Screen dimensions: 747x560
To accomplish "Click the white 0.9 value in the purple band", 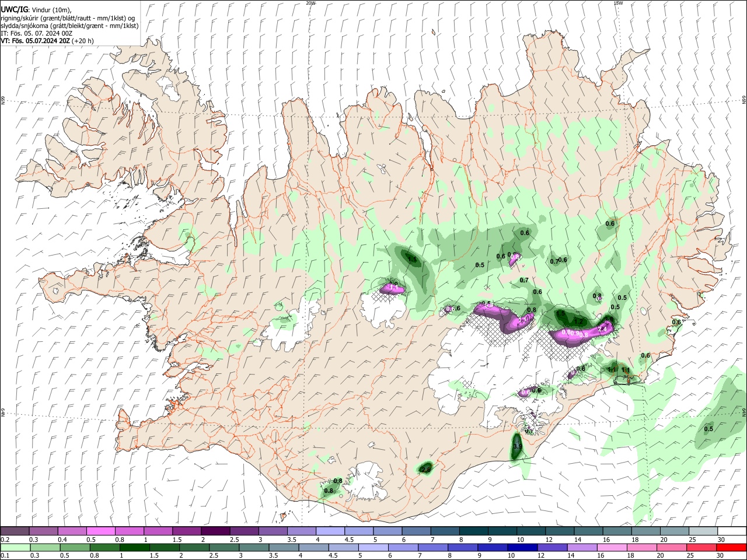I will click(575, 333).
